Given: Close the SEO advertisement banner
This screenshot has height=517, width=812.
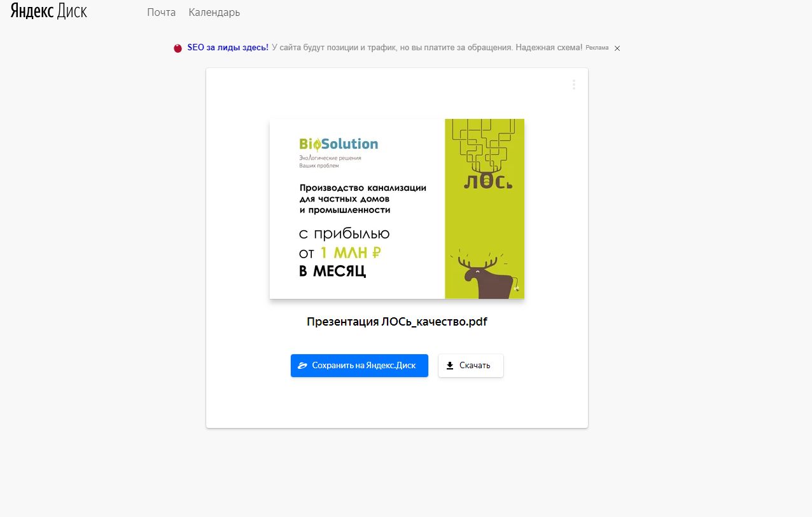Looking at the screenshot, I should 617,48.
